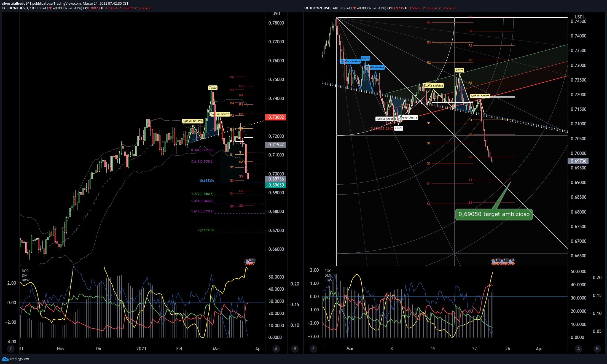Click the yellow 'Testa' label in the right chart

[x=460, y=70]
